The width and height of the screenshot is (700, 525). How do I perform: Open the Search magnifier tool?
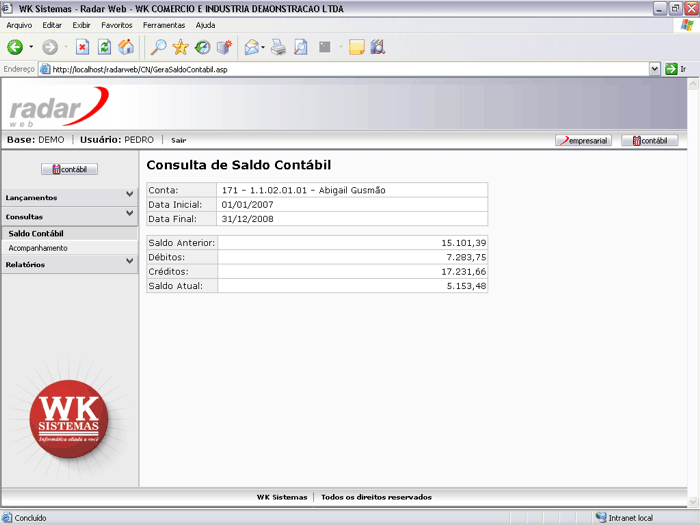click(x=158, y=47)
